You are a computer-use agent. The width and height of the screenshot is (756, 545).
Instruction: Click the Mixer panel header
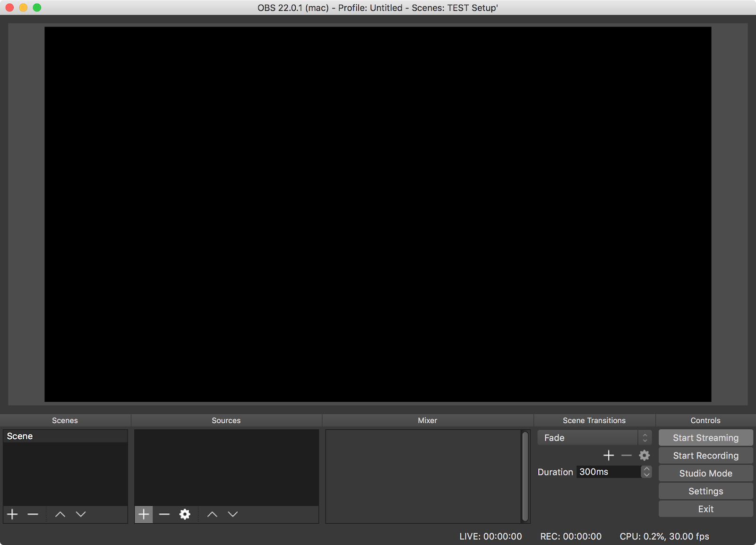point(427,420)
